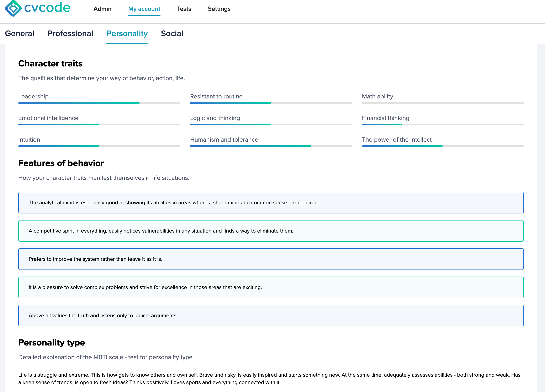Click the Emotional intelligence score bar

click(99, 125)
